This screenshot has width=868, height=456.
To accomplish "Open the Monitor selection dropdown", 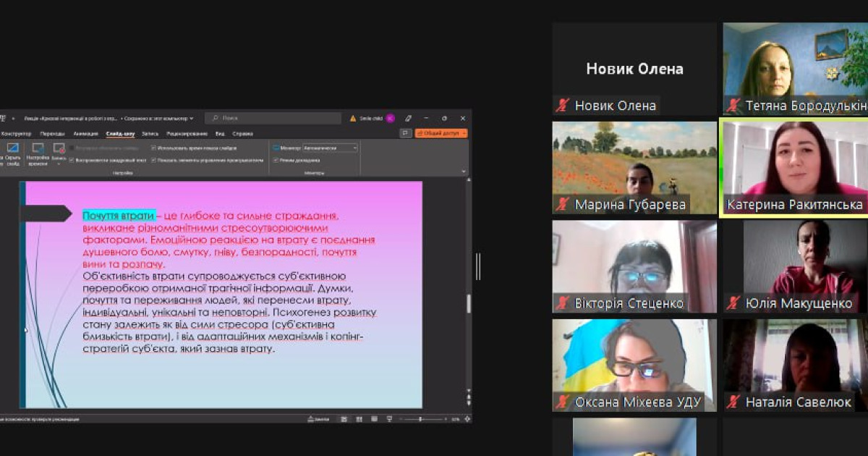I will point(330,148).
